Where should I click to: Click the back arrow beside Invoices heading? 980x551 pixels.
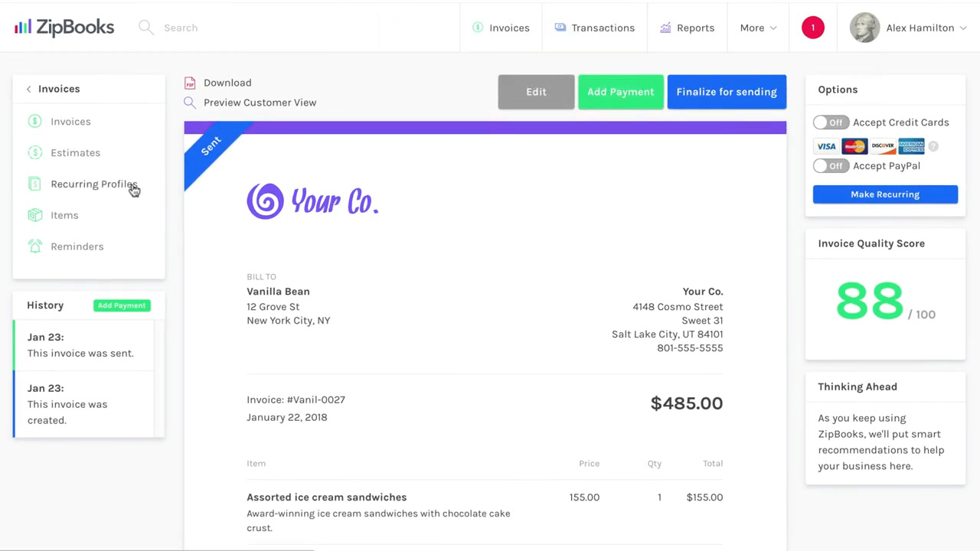(28, 89)
